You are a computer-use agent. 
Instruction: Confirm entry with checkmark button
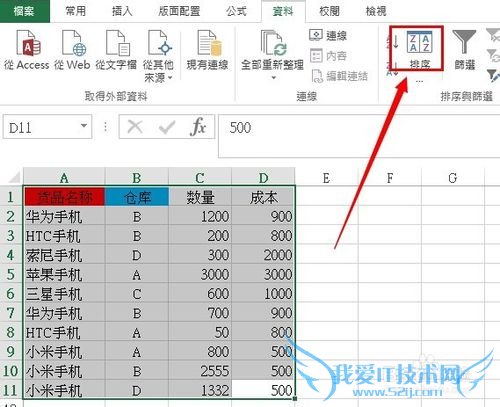(x=167, y=127)
